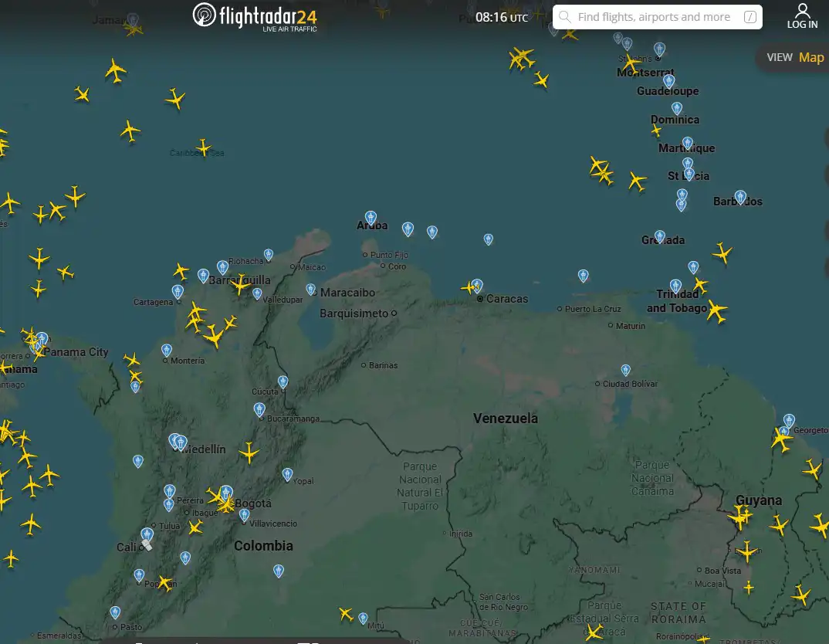Open the LOG IN account menu
This screenshot has height=644, width=829.
point(802,16)
